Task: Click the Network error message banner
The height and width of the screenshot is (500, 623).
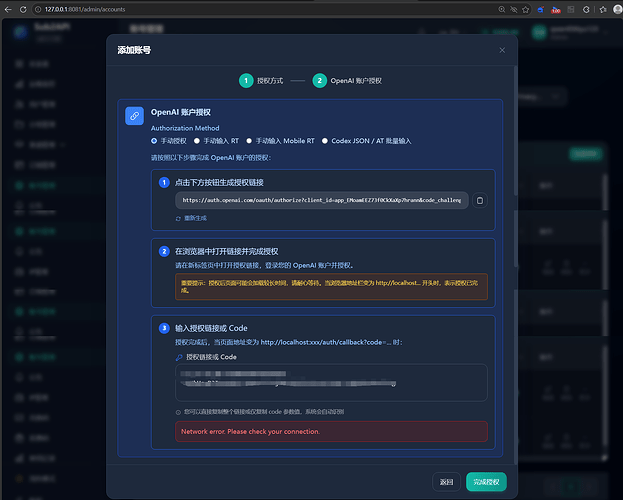Action: 331,431
